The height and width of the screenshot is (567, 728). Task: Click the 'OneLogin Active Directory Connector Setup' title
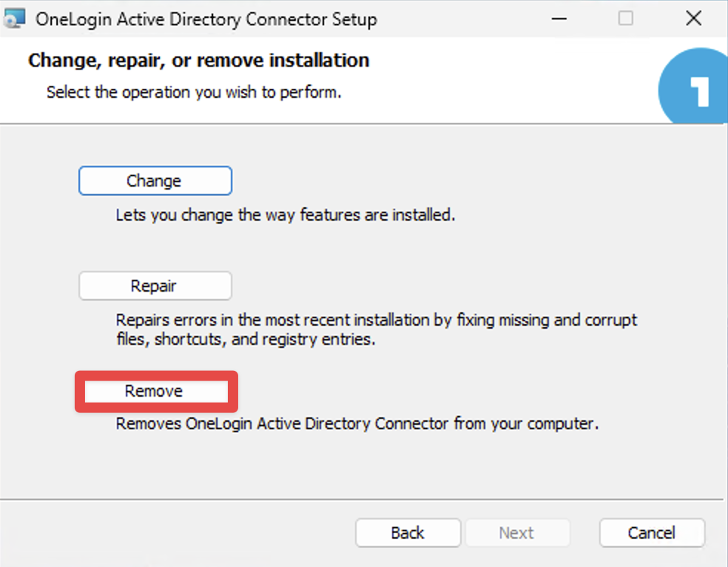[206, 19]
